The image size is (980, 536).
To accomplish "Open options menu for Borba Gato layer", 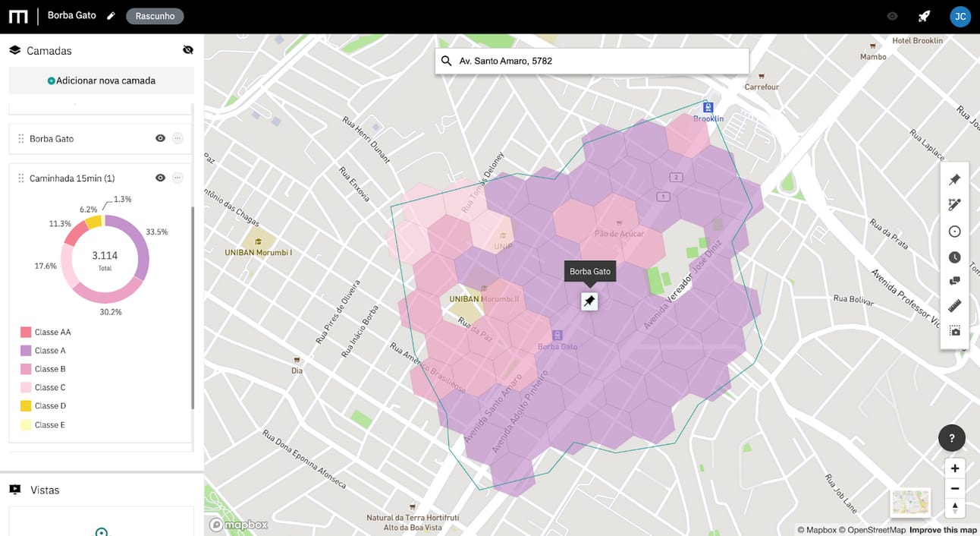I will coord(177,138).
